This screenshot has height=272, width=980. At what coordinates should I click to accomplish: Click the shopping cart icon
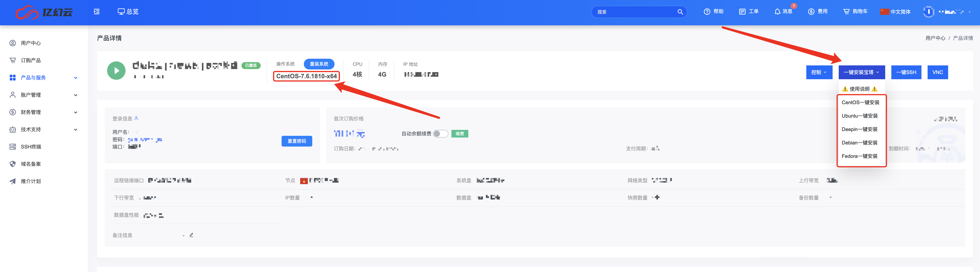coord(846,11)
